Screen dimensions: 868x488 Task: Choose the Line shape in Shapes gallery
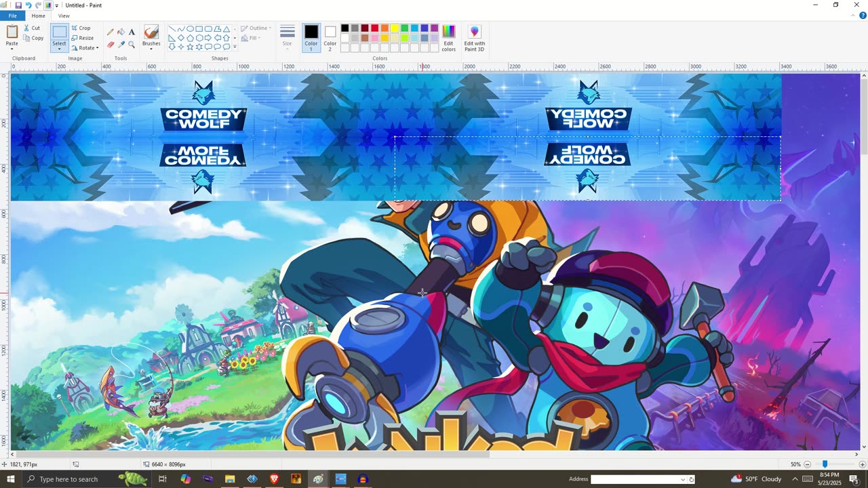[172, 29]
